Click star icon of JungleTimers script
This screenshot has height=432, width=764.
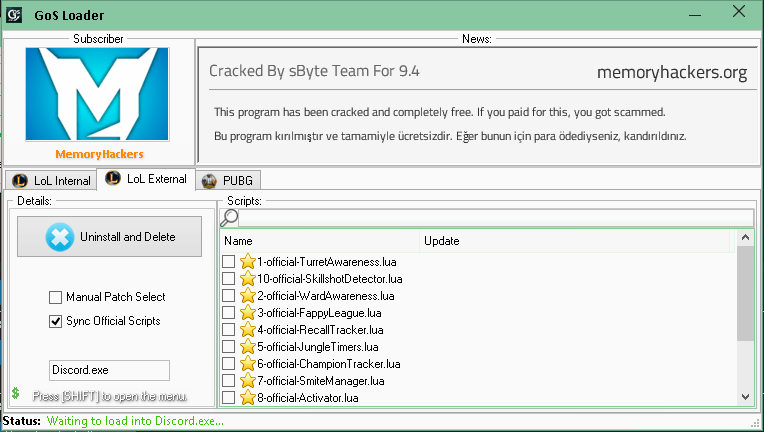[x=248, y=347]
